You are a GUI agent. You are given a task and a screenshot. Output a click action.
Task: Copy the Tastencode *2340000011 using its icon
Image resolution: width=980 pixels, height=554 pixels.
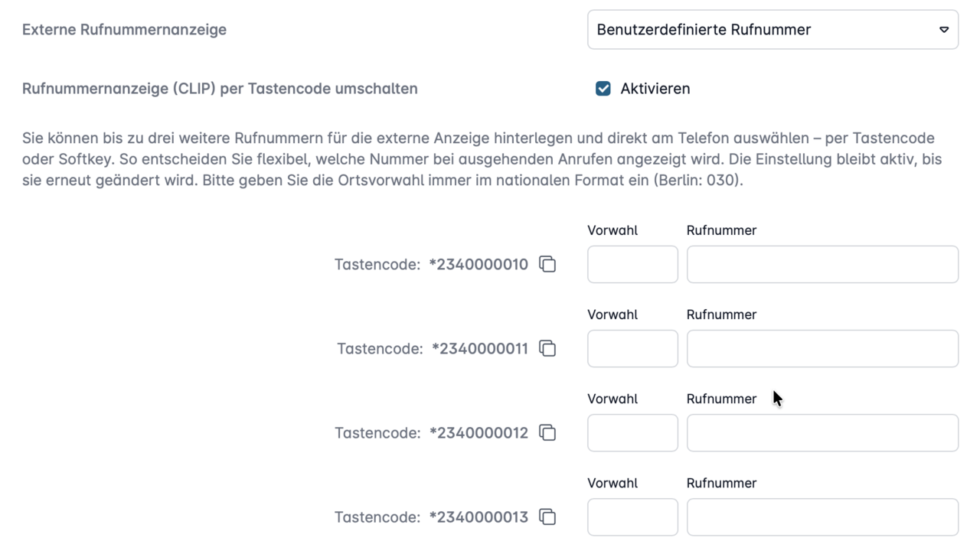(547, 348)
